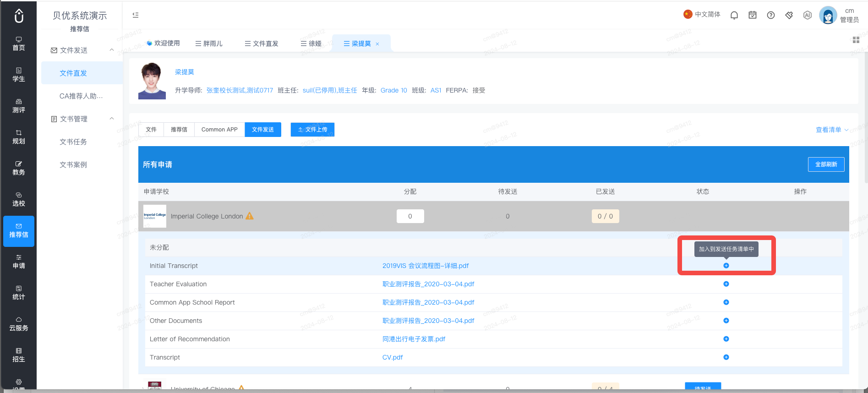
Task: Click the 文件上传 button
Action: [312, 130]
